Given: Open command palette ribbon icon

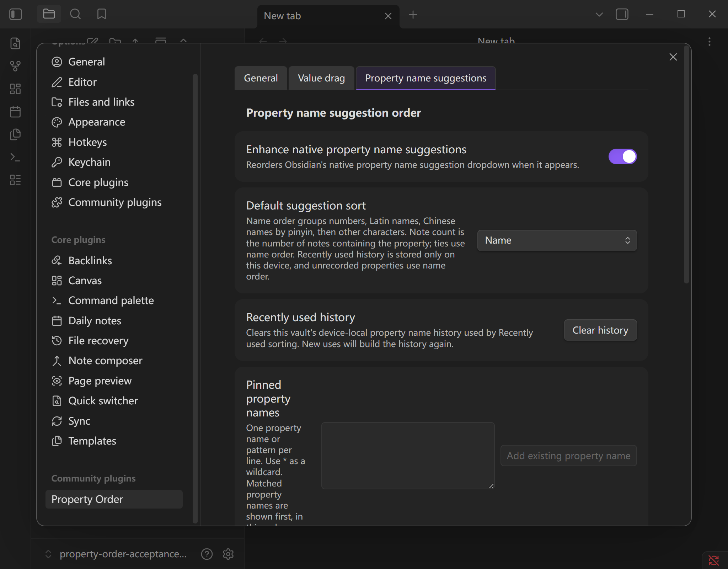Looking at the screenshot, I should (x=15, y=157).
